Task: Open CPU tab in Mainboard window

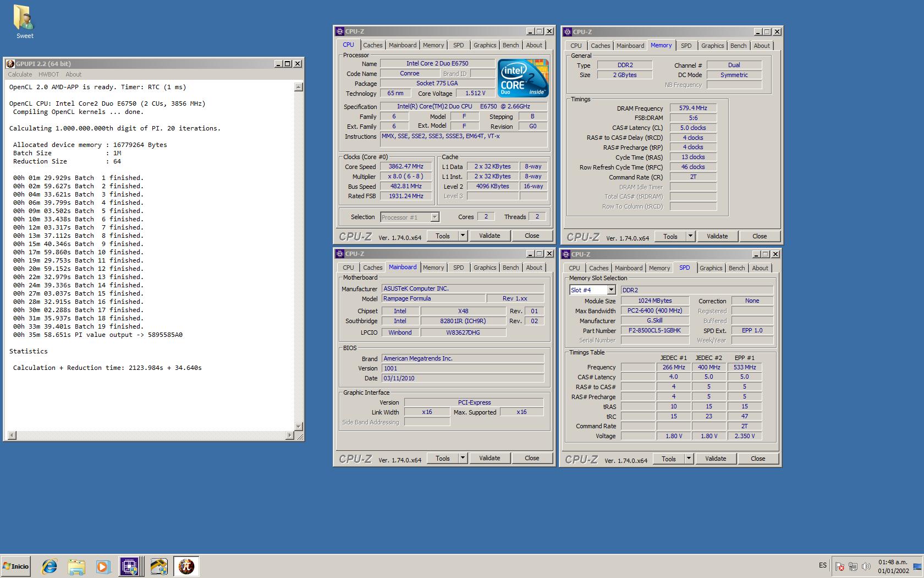Action: click(348, 268)
